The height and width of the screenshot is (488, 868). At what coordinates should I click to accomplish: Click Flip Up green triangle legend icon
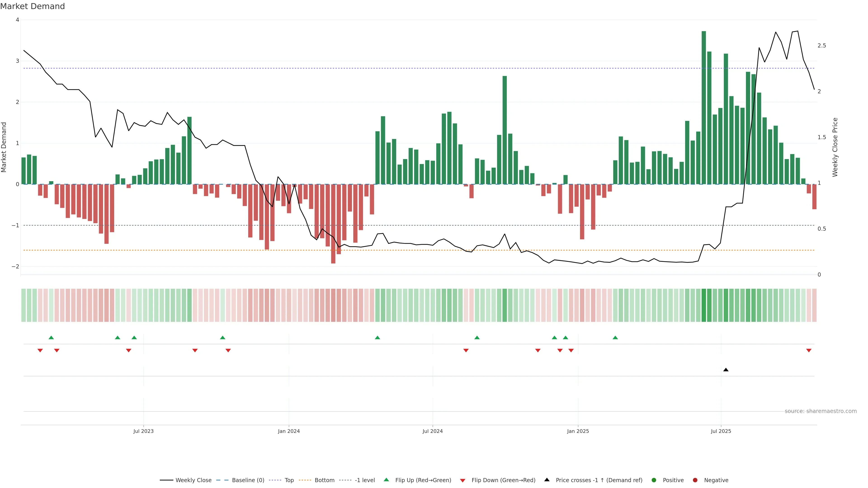tap(387, 480)
